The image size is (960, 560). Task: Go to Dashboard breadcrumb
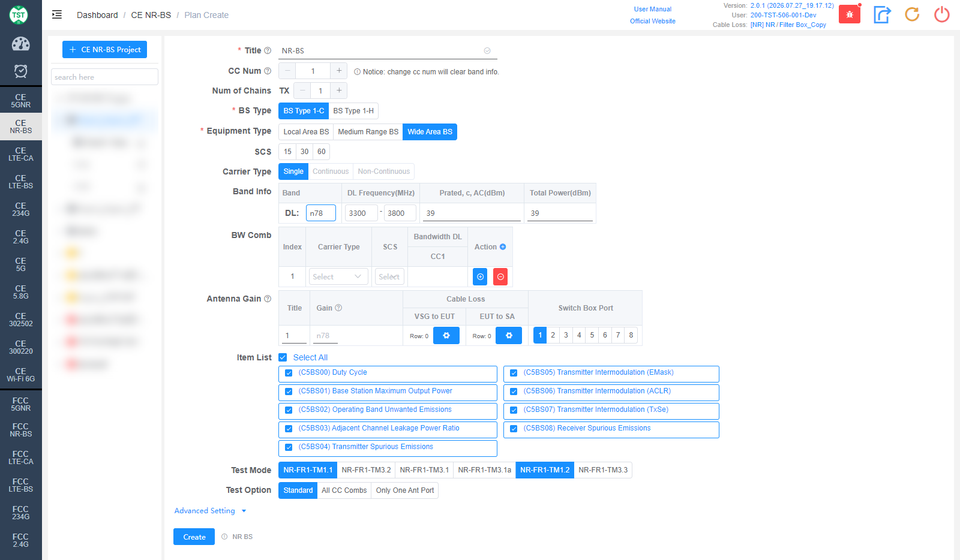[97, 15]
